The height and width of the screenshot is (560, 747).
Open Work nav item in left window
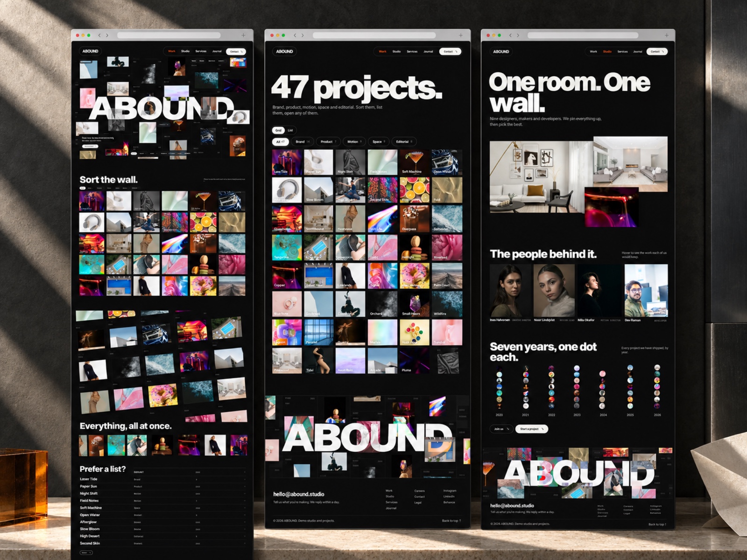point(172,51)
